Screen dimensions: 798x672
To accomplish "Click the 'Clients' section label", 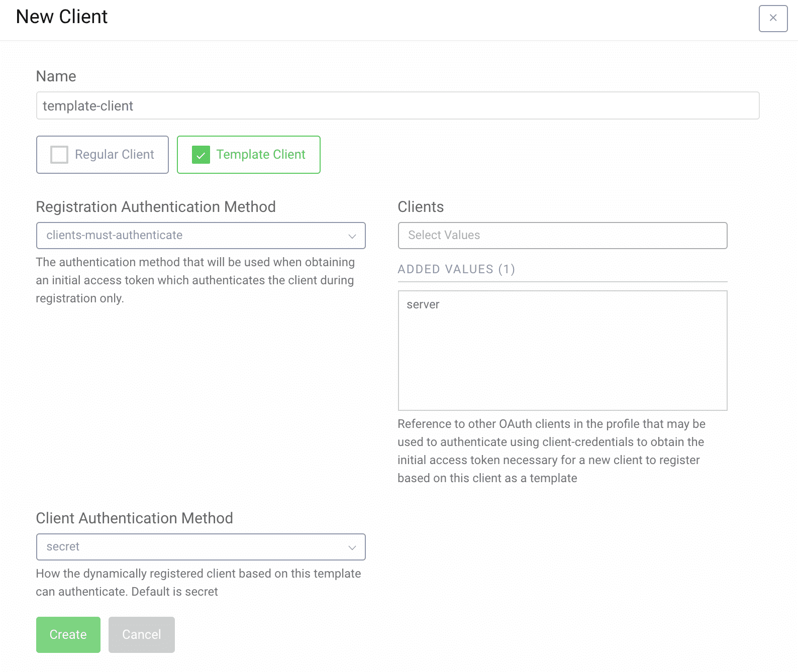I will 421,207.
